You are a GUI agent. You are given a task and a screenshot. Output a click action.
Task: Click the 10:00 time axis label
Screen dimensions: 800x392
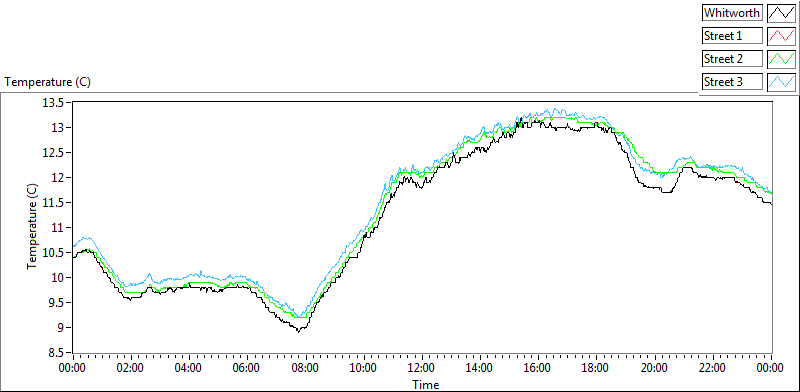364,368
